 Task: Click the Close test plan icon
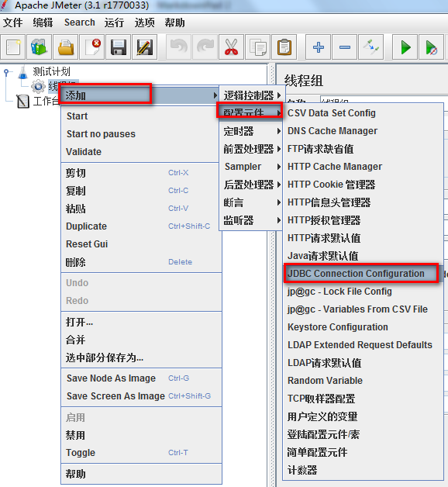[92, 47]
